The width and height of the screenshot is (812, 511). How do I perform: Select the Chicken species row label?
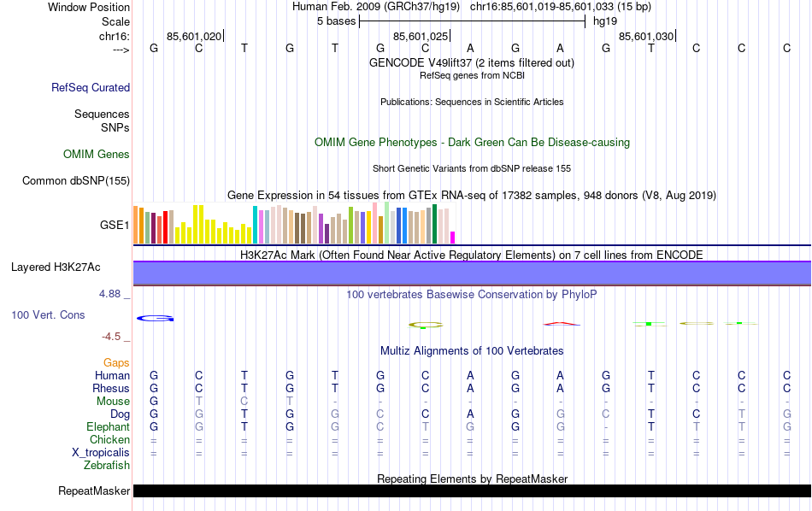[x=109, y=439]
